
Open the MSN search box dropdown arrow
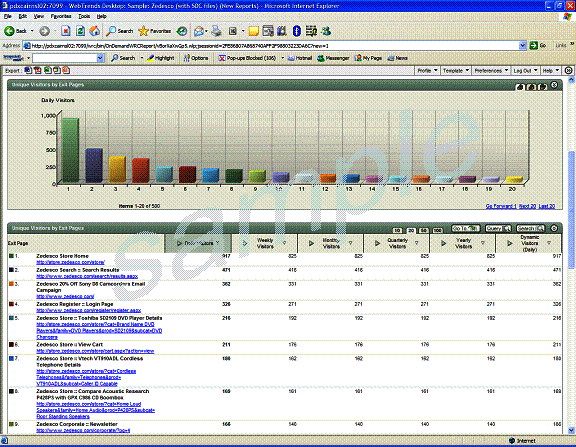[100, 58]
